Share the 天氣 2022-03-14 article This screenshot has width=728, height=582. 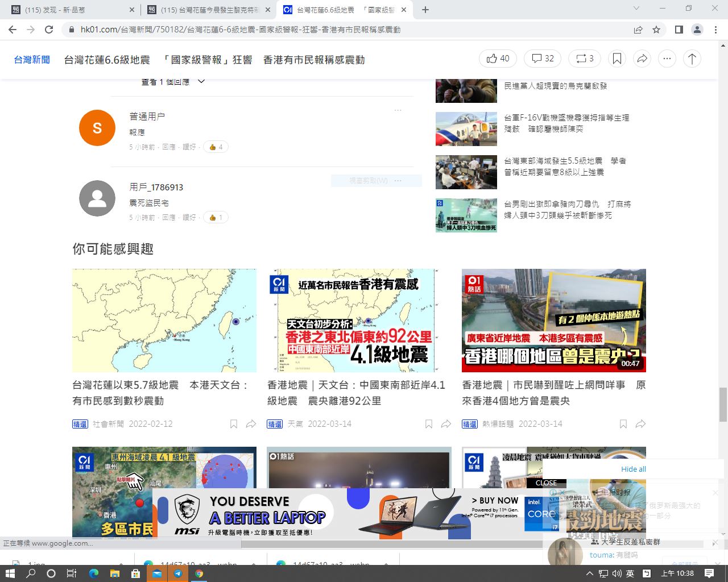[446, 424]
